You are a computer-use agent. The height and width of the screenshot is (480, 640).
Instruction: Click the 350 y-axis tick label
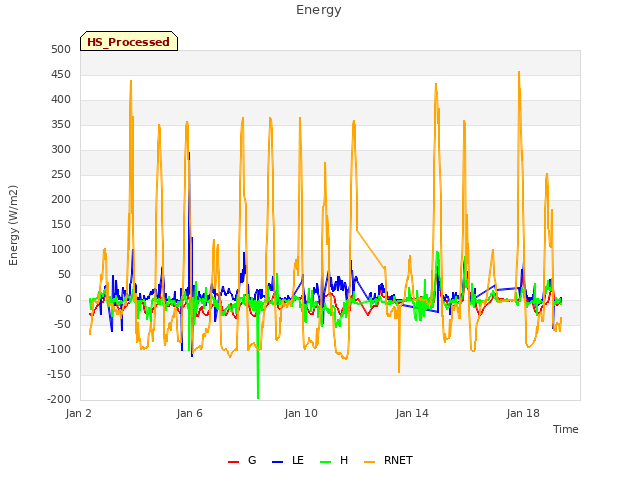(x=61, y=124)
